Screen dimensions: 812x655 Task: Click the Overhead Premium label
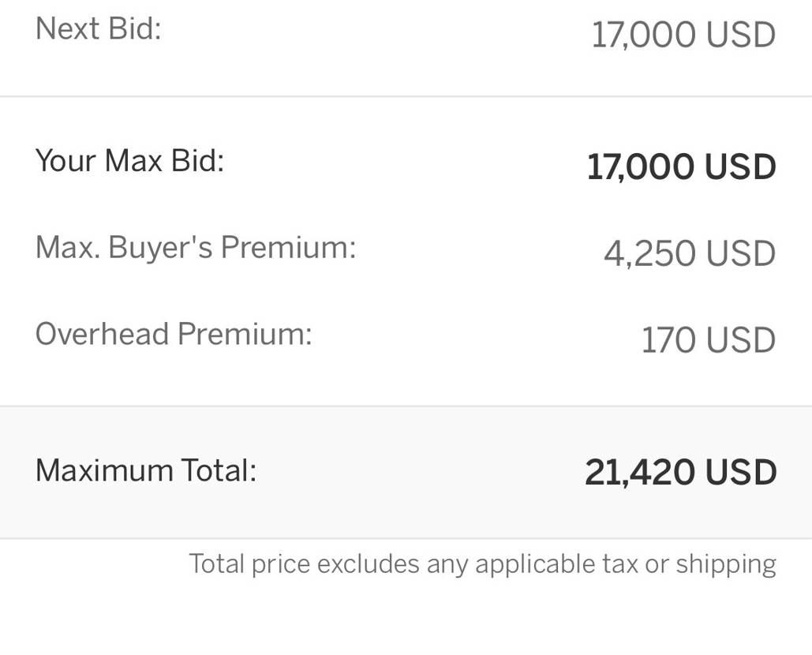[x=174, y=334]
